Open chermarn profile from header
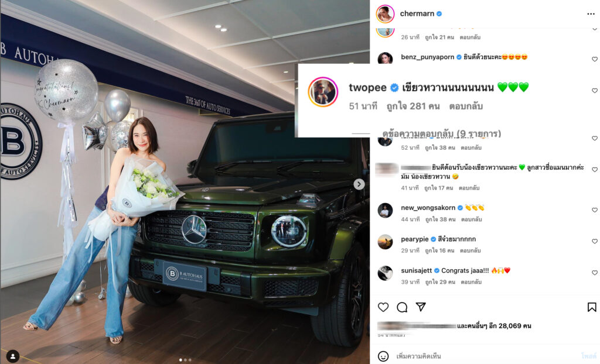This screenshot has width=600, height=364. (417, 14)
